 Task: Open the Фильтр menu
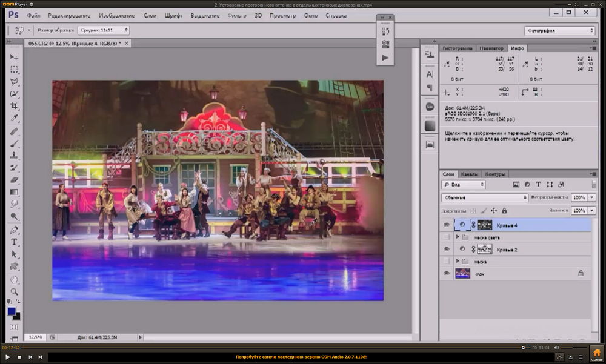tap(237, 15)
